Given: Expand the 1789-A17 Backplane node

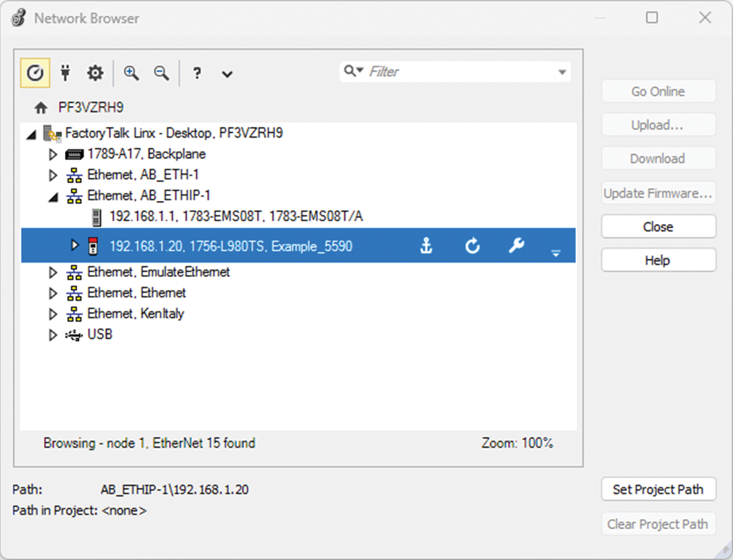Looking at the screenshot, I should [x=52, y=154].
